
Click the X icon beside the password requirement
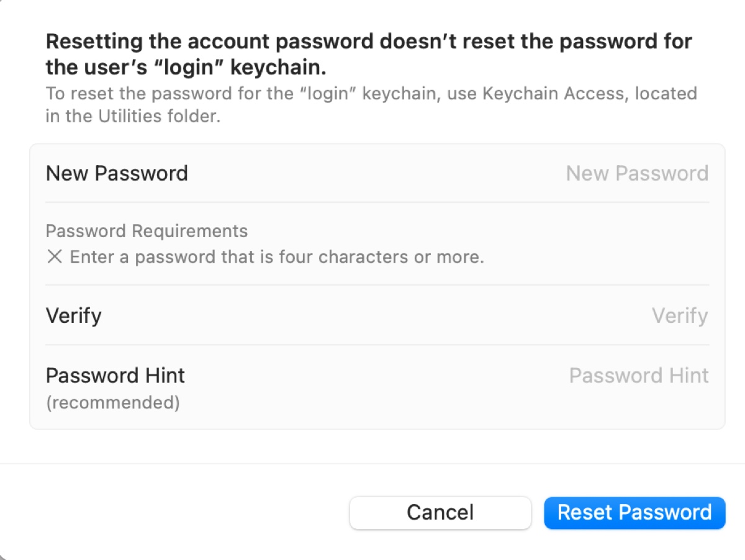tap(55, 257)
